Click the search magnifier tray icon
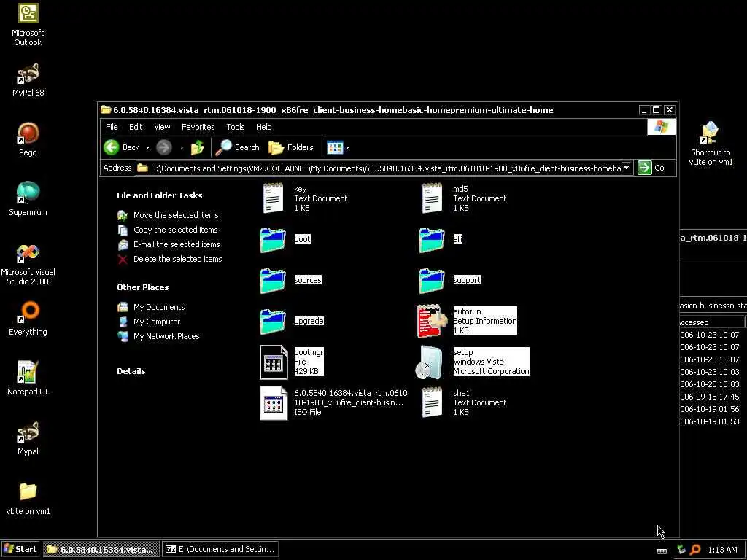 (x=695, y=550)
